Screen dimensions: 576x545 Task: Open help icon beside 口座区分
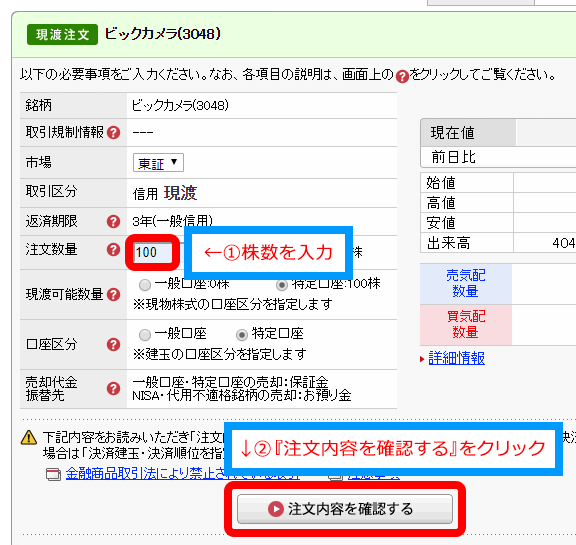coord(114,344)
